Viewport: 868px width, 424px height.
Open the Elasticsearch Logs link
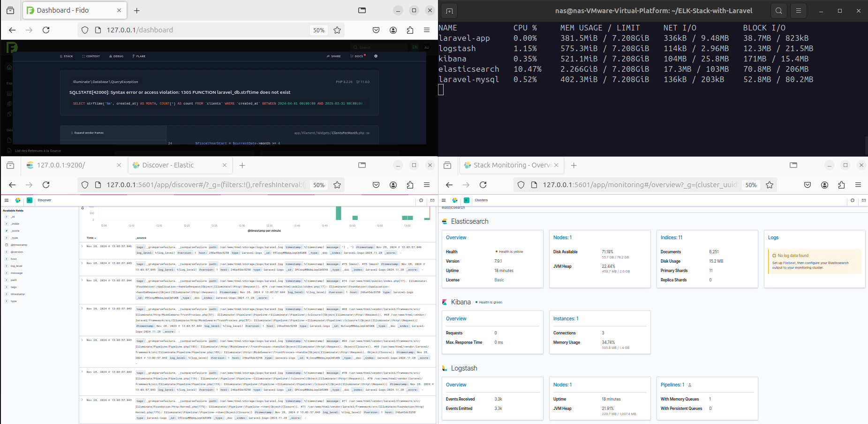[x=773, y=238]
